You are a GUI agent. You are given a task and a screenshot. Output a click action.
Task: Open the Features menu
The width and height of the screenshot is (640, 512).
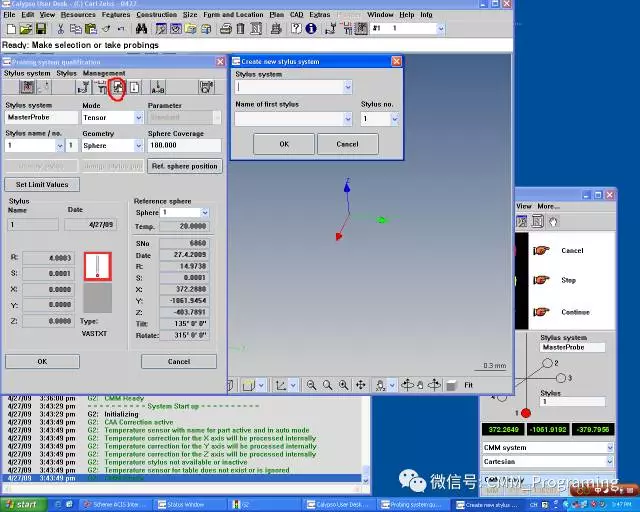[x=116, y=15]
